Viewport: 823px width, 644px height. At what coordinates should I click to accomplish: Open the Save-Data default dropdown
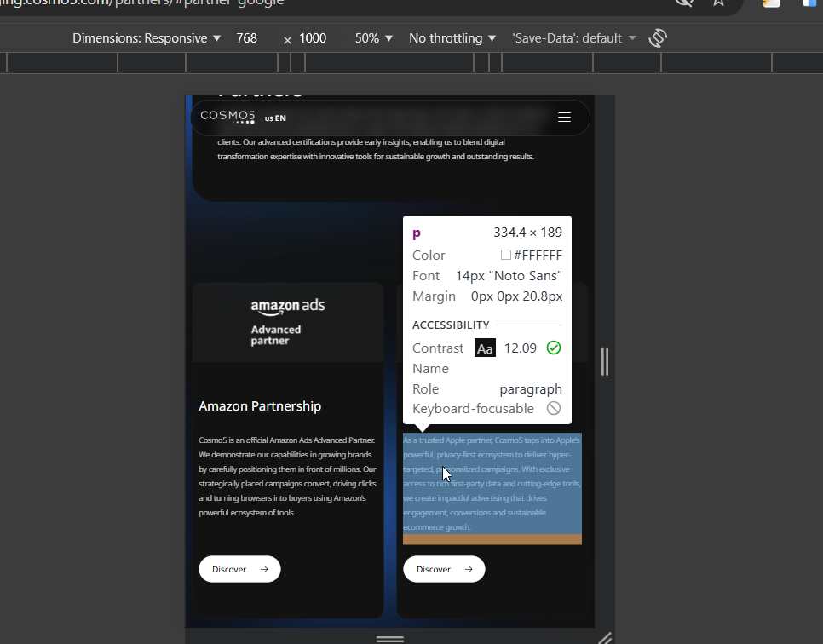(574, 38)
